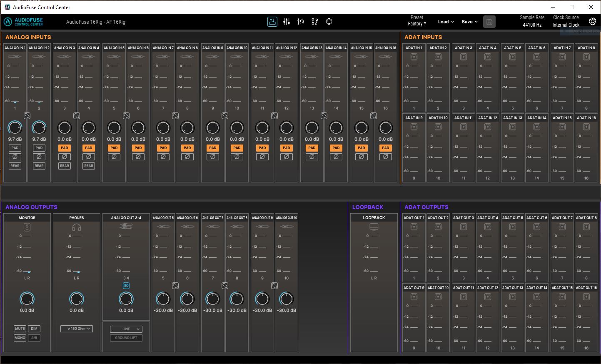The image size is (601, 364).
Task: Click the Monitor volume knob
Action: click(x=27, y=299)
